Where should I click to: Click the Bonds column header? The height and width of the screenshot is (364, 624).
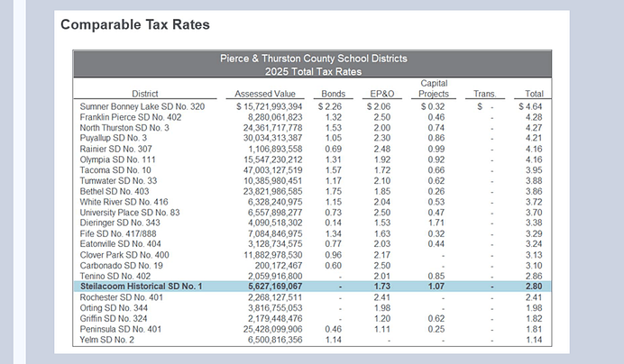pos(333,94)
